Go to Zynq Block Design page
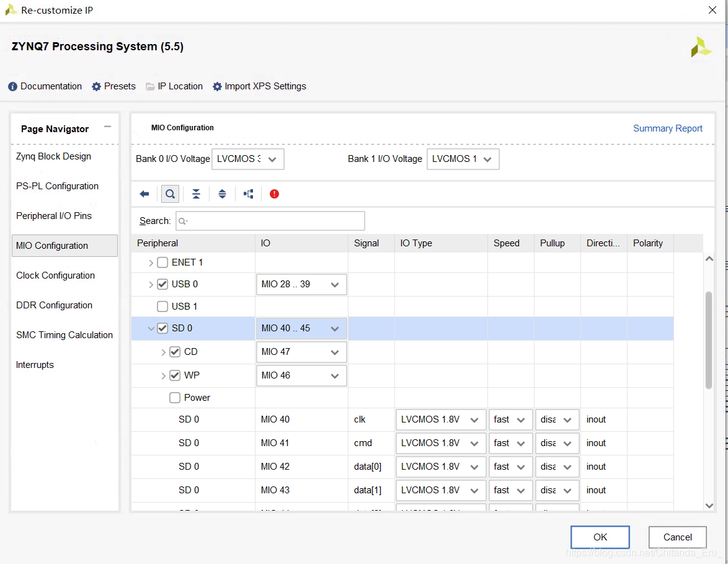The image size is (728, 564). coord(53,156)
